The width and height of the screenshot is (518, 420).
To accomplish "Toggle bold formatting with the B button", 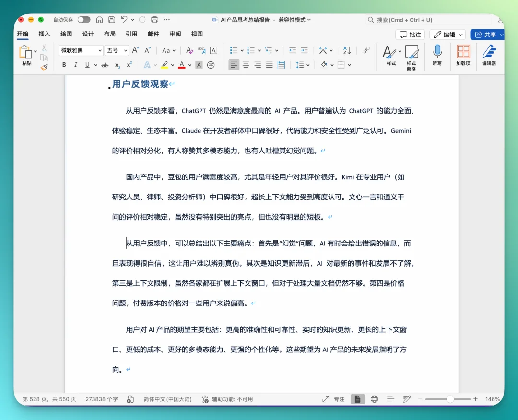I will click(x=64, y=65).
